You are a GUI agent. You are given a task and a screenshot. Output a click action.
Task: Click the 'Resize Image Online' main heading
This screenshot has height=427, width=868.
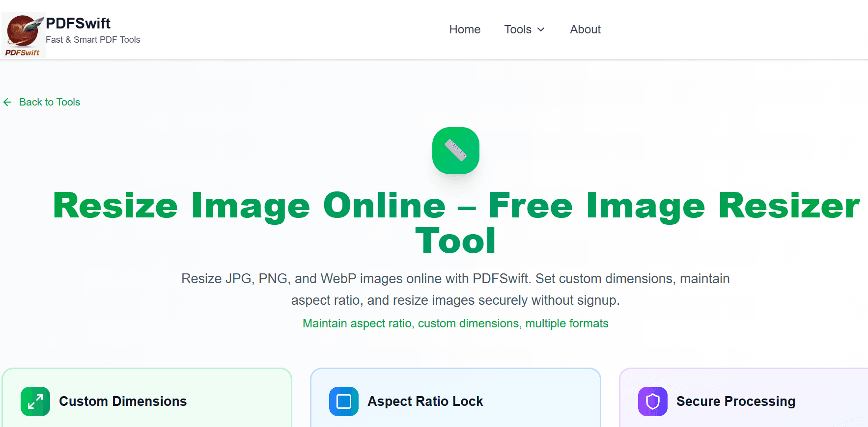[x=456, y=223]
